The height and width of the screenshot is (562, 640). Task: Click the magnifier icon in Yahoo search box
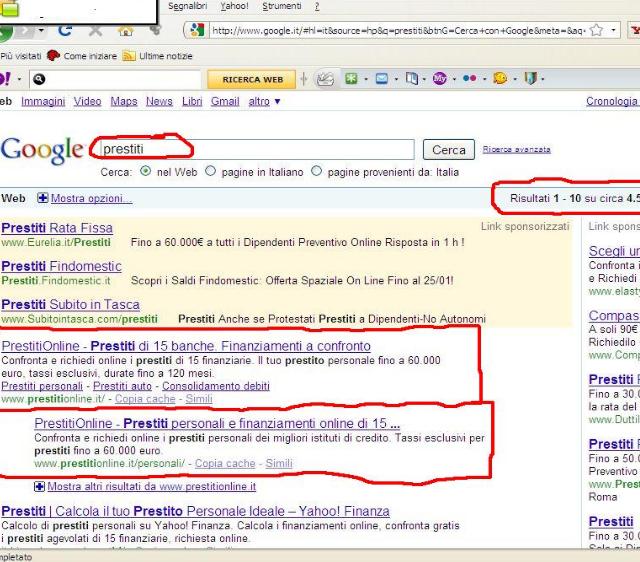tap(39, 79)
